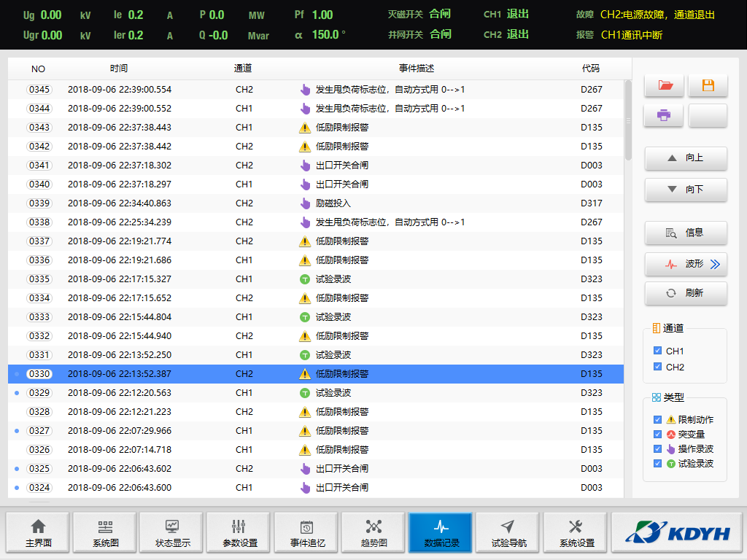Switch to the 状态显示 tab

(x=172, y=532)
